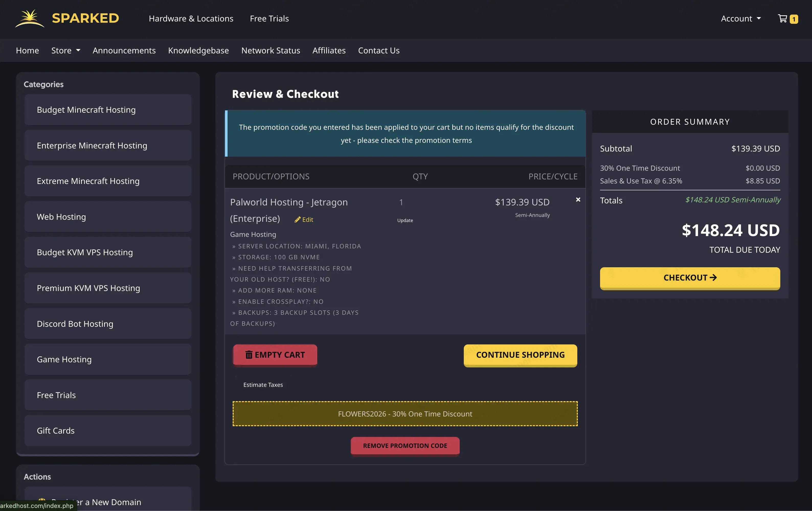Remove Palworld item with the X icon
The height and width of the screenshot is (511, 812).
click(578, 200)
